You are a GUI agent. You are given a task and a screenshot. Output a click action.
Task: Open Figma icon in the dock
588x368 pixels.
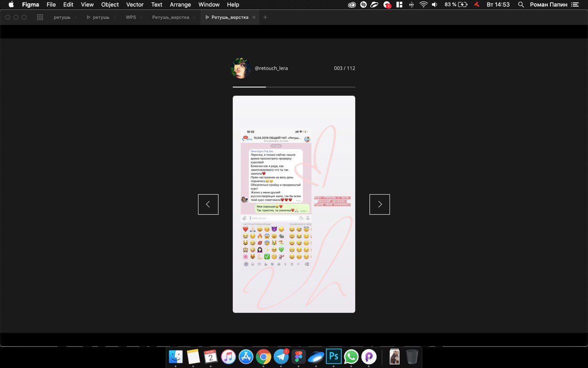tap(299, 357)
